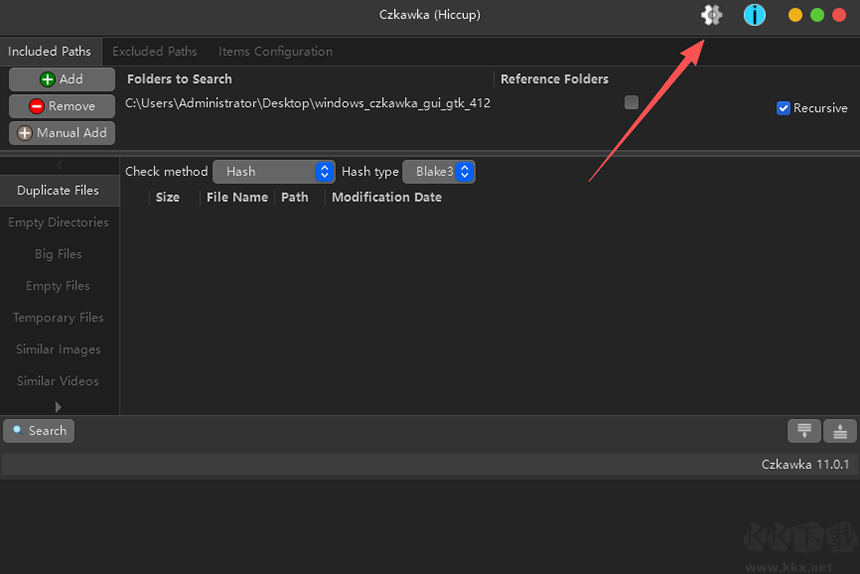The width and height of the screenshot is (860, 574).
Task: Click the Manual Add button
Action: pyautogui.click(x=61, y=133)
